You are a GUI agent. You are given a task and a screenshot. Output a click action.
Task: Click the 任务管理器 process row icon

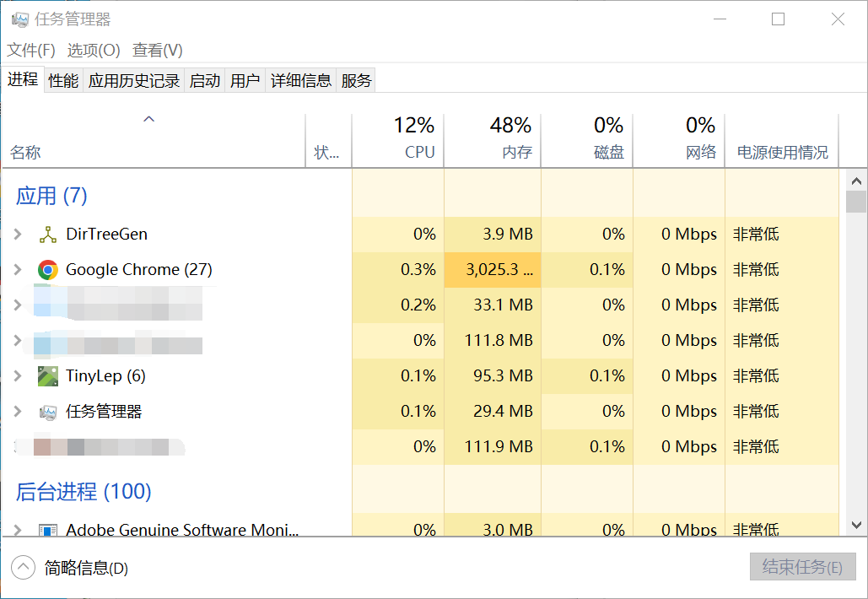(x=48, y=413)
